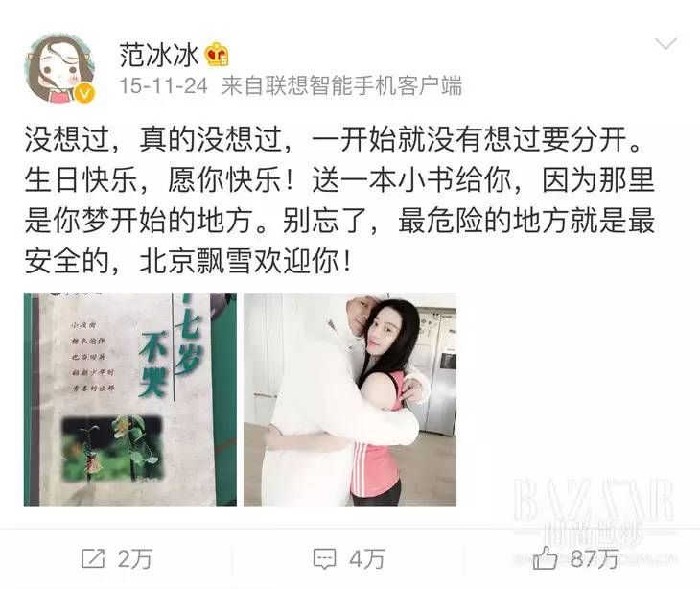Tap the 4万 comment count
The image size is (700, 589).
366,558
